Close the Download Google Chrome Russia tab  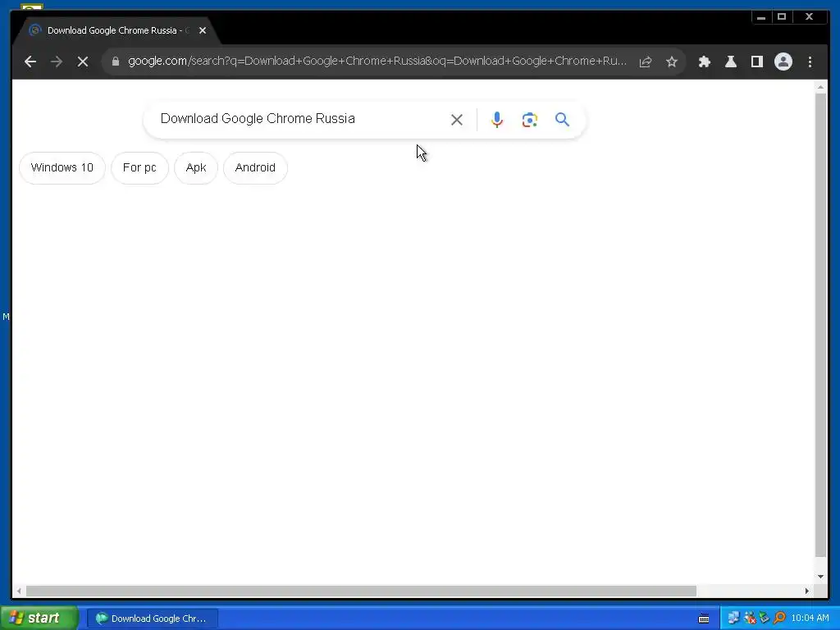(203, 30)
